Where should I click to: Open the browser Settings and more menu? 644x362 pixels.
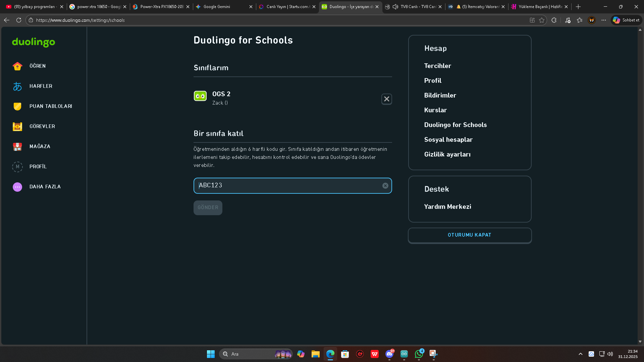click(x=604, y=20)
